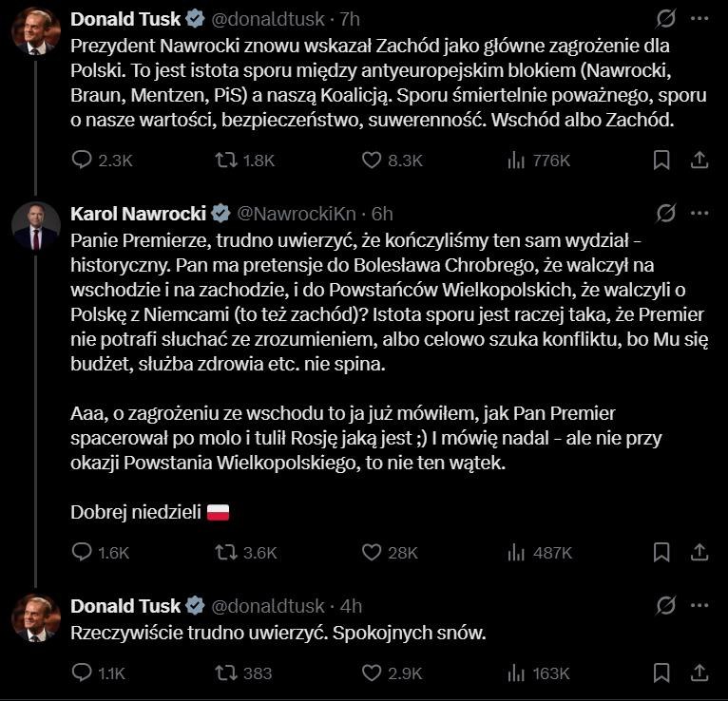Like Karol Nawrocki's post
The height and width of the screenshot is (701, 728).
coord(374,552)
